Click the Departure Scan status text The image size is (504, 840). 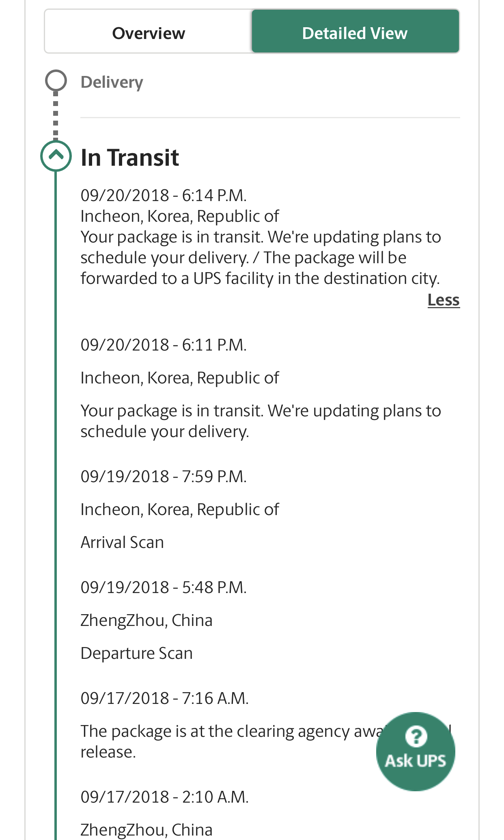coord(137,653)
